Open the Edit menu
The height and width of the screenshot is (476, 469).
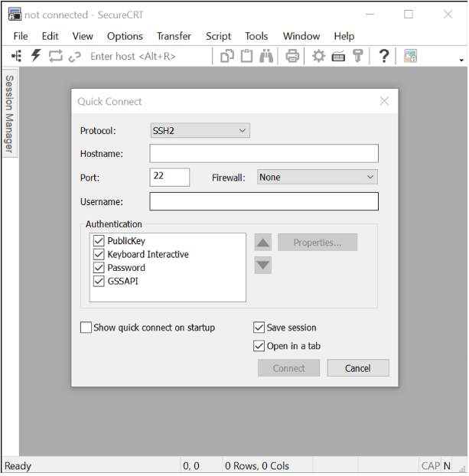tap(50, 36)
